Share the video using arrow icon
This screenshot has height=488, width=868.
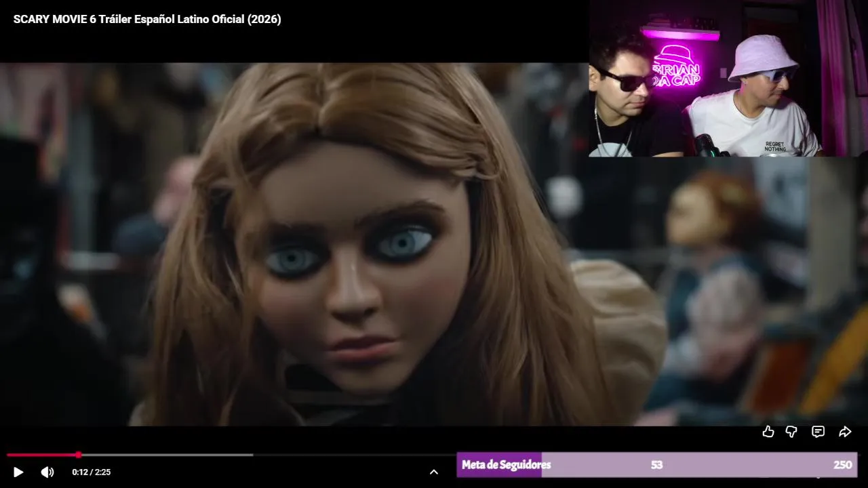pos(845,432)
